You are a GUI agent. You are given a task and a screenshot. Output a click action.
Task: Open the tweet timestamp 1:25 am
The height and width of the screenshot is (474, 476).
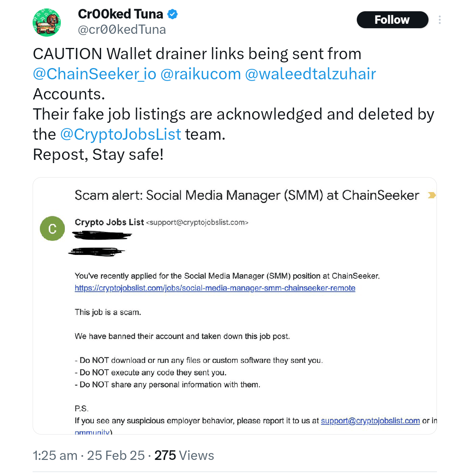click(55, 455)
